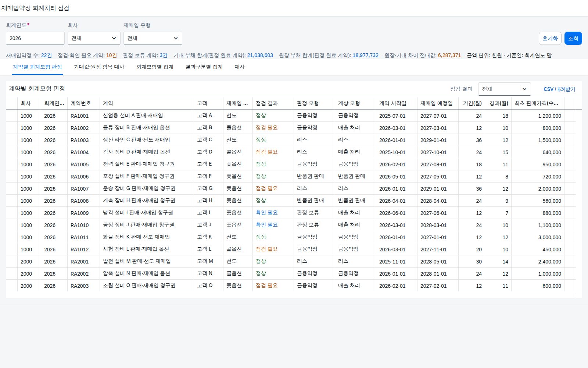
Task: Click the 점검 결과 column header
Action: (x=273, y=103)
